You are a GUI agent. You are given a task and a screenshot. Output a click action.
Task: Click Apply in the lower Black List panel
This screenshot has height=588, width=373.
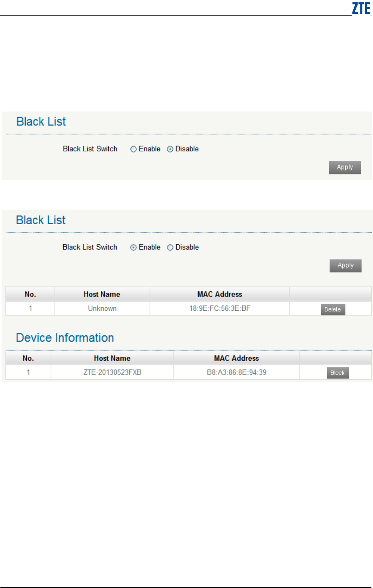pyautogui.click(x=345, y=266)
